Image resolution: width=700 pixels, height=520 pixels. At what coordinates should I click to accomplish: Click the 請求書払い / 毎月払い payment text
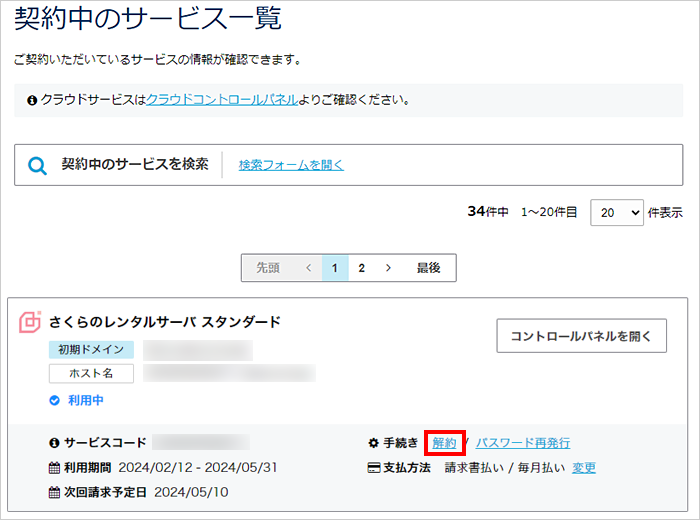coord(504,468)
